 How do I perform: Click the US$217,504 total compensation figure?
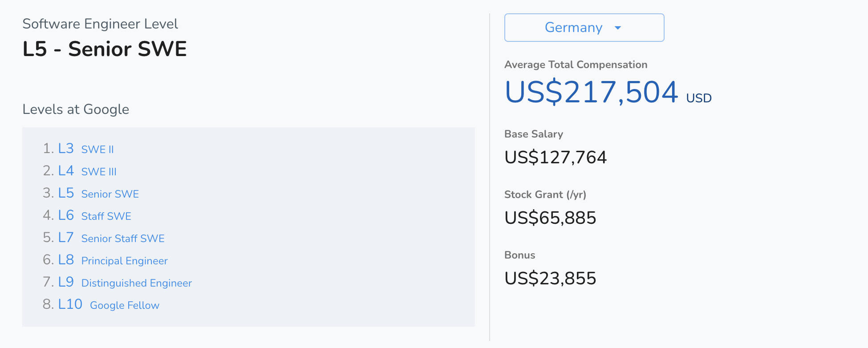(591, 92)
